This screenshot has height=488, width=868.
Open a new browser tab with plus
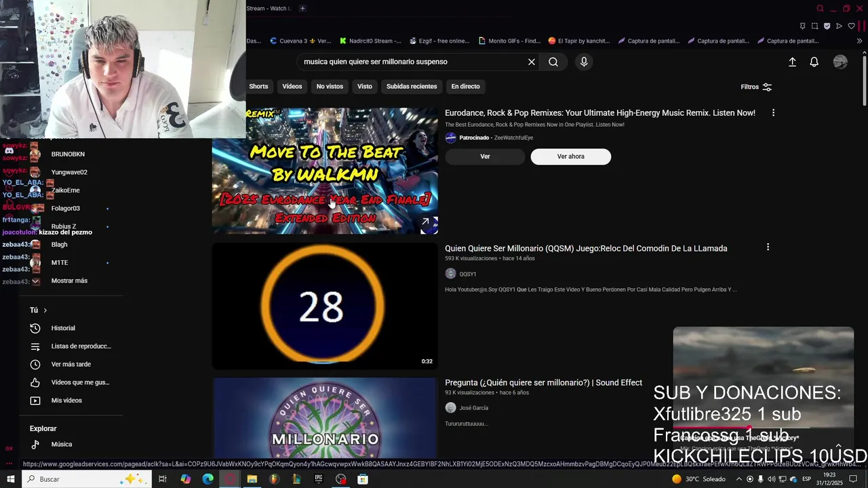point(302,8)
